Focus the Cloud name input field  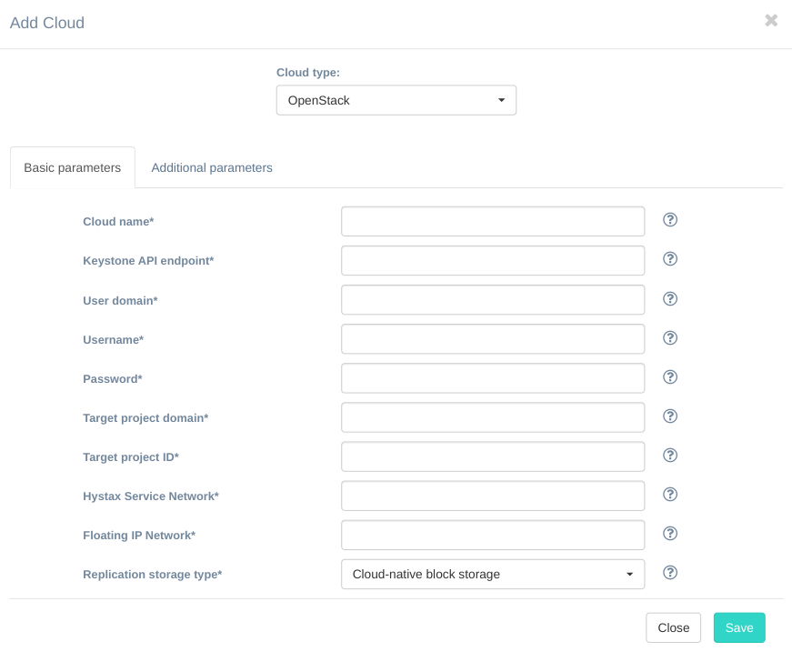492,221
